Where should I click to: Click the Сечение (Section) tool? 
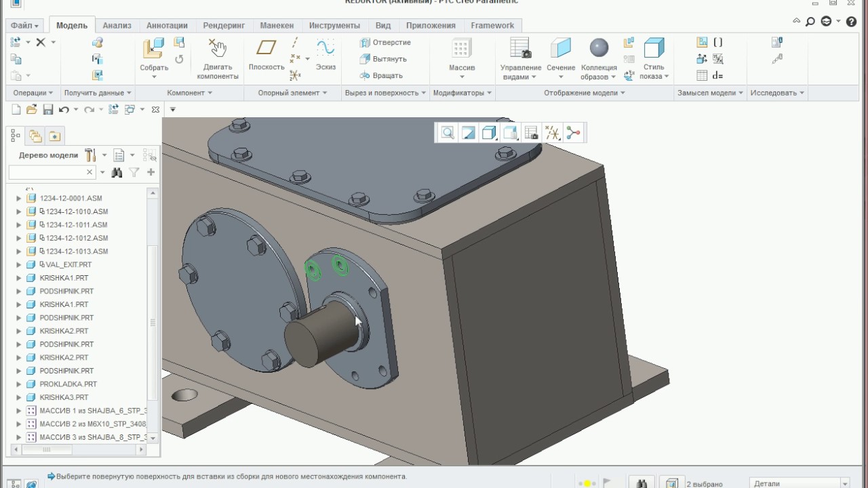coord(561,59)
